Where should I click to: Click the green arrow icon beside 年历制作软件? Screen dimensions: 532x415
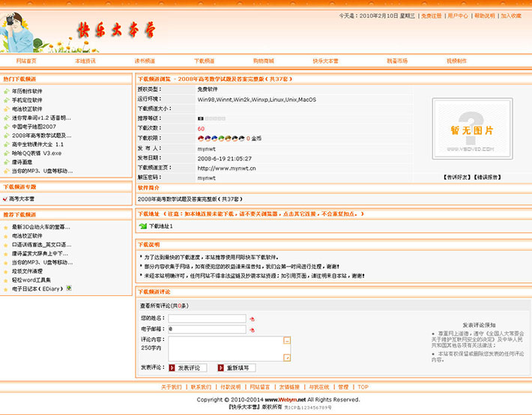click(x=6, y=91)
